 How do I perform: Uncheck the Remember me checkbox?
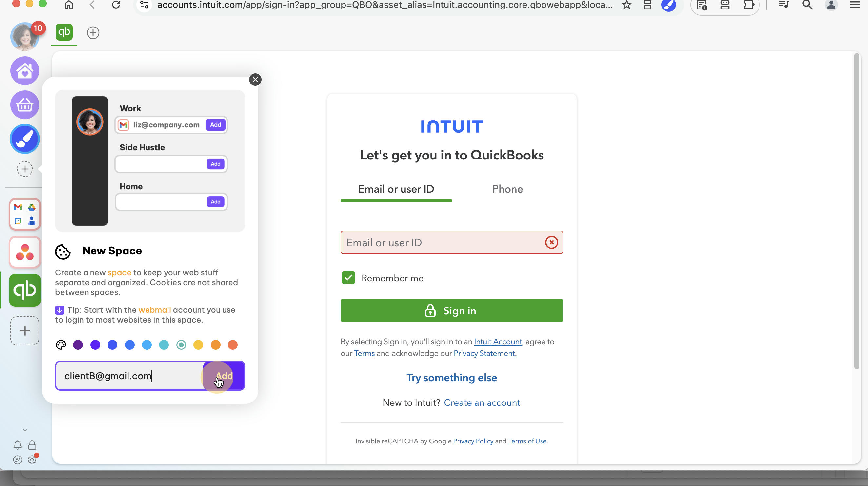[348, 278]
